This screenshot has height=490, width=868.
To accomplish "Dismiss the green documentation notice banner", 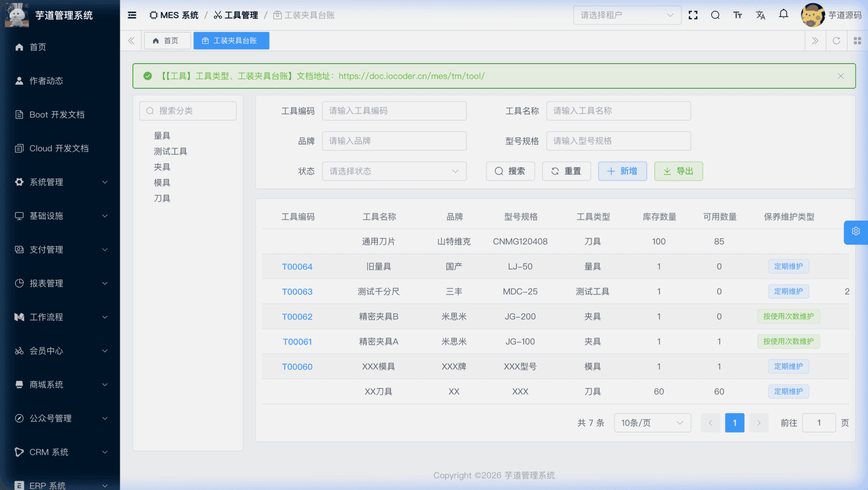I will (841, 76).
